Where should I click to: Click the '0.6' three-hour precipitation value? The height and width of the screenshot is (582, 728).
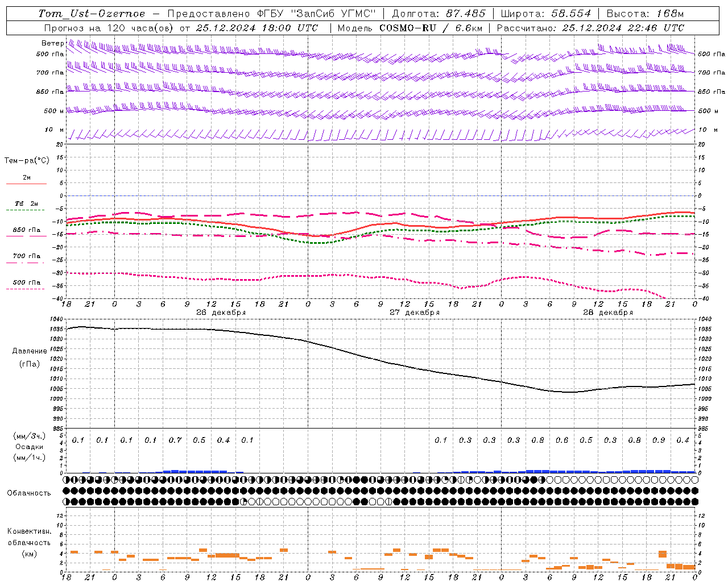click(561, 440)
